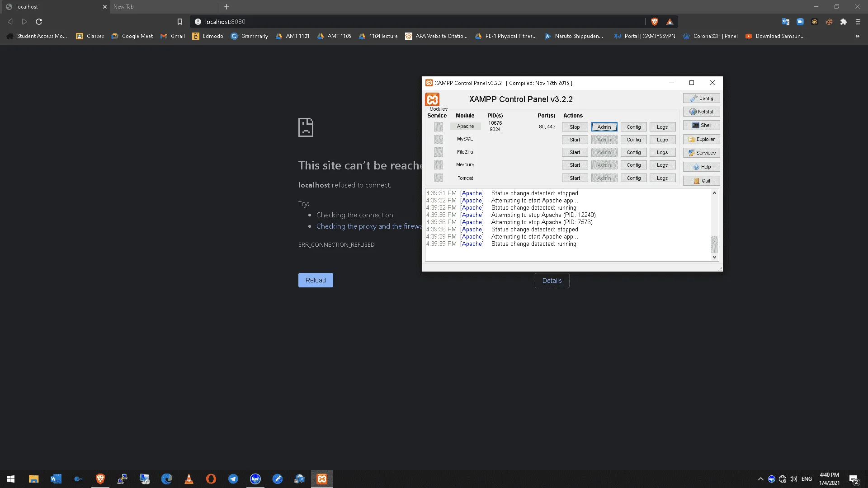Open XAMPP Help

pyautogui.click(x=701, y=167)
